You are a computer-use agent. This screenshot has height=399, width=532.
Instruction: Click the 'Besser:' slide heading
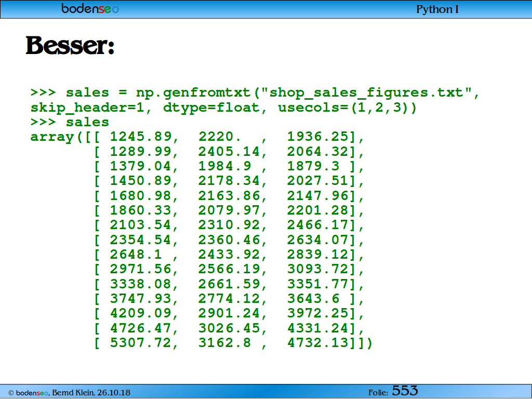point(70,45)
